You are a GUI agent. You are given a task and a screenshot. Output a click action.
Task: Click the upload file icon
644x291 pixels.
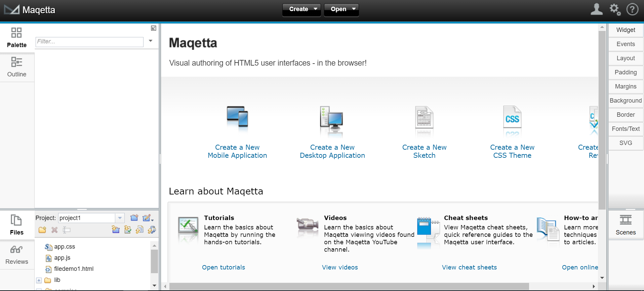tap(139, 230)
